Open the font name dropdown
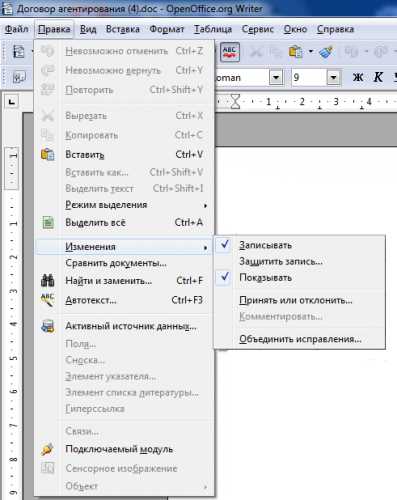 tap(276, 78)
